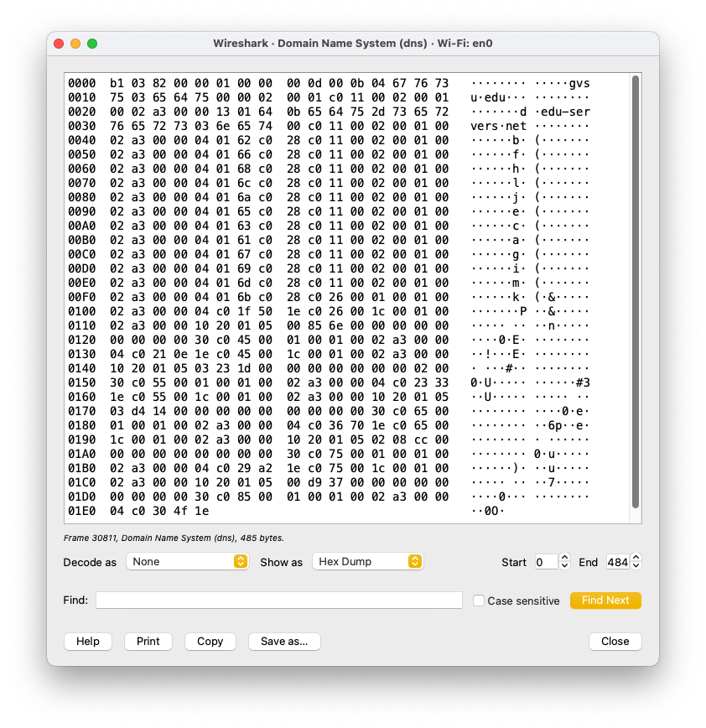Click offset 00F0 row label
The width and height of the screenshot is (706, 728).
pos(82,297)
